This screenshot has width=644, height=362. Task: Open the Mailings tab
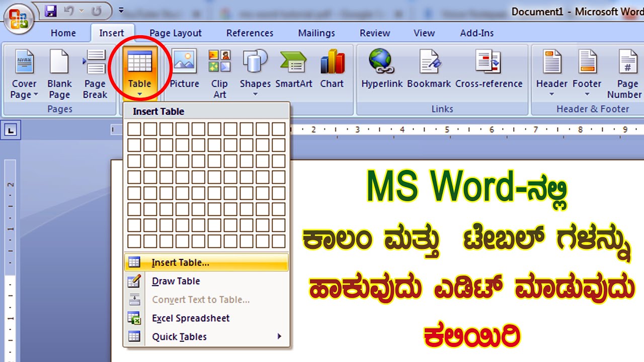coord(316,33)
